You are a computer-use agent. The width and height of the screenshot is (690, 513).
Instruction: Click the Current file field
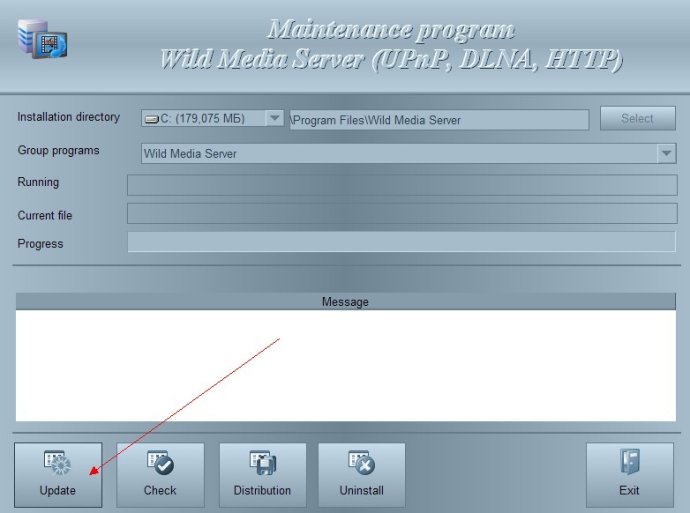pos(402,213)
